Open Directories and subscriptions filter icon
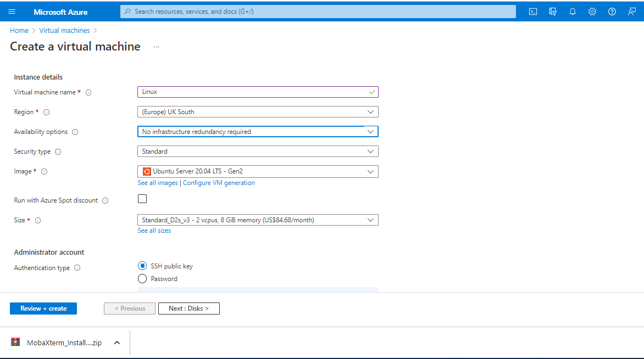 coord(552,12)
